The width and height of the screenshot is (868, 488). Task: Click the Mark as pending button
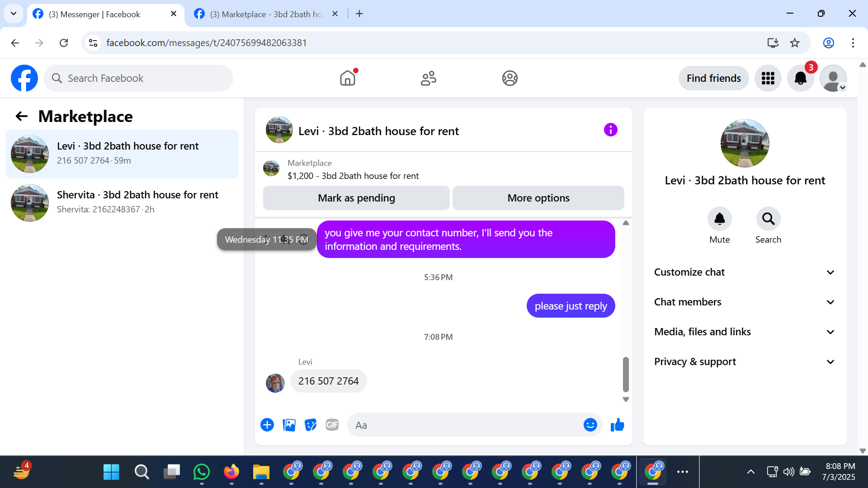356,198
